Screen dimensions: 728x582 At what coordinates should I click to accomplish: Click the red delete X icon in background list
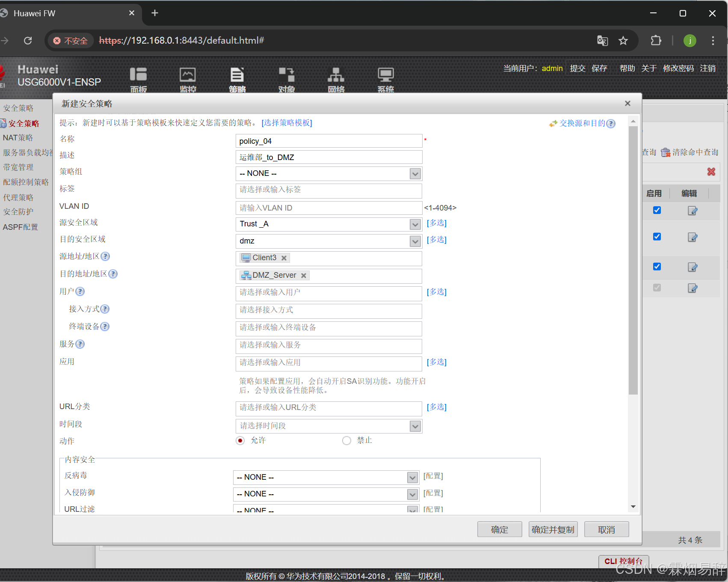(711, 172)
